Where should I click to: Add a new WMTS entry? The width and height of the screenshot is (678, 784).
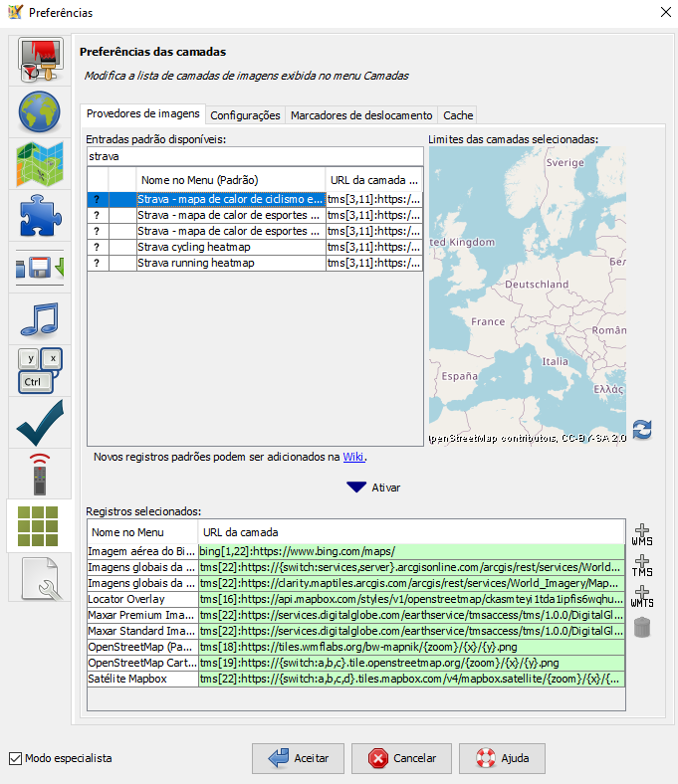(642, 597)
